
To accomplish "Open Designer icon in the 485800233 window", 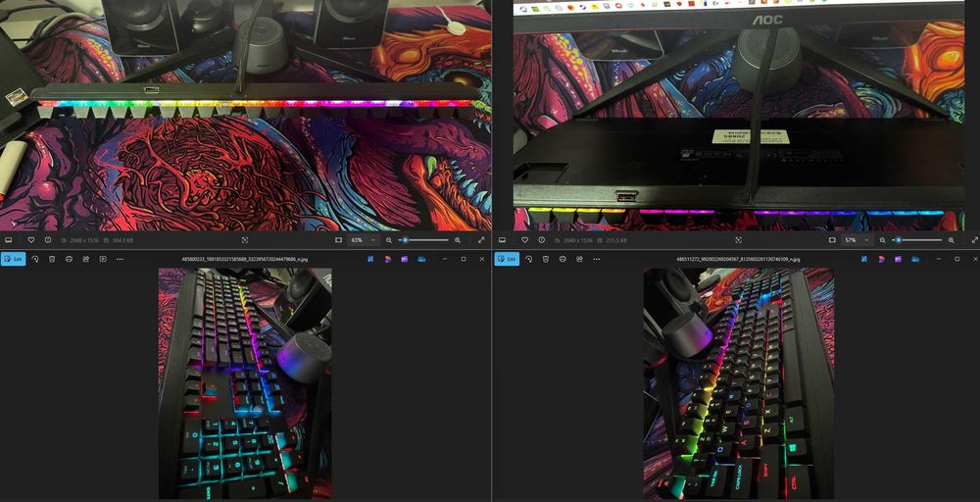I will (x=387, y=259).
